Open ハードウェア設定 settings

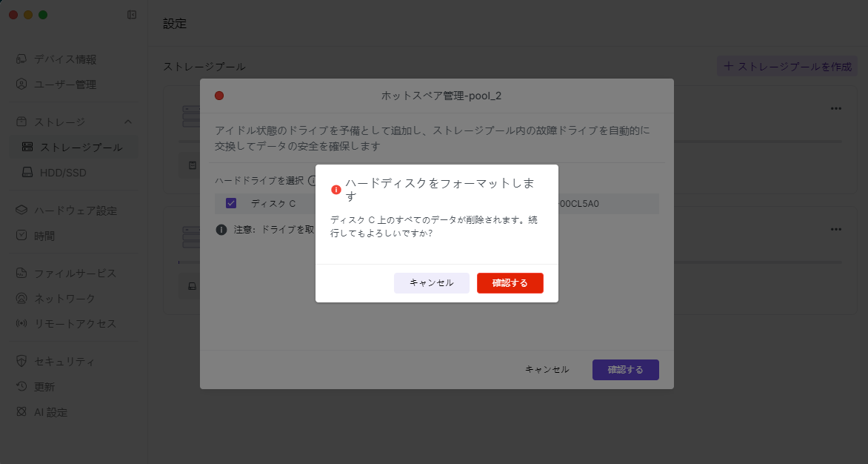pyautogui.click(x=76, y=211)
